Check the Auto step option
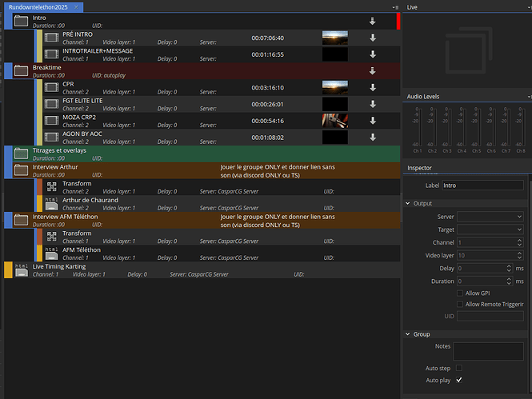 [458, 368]
